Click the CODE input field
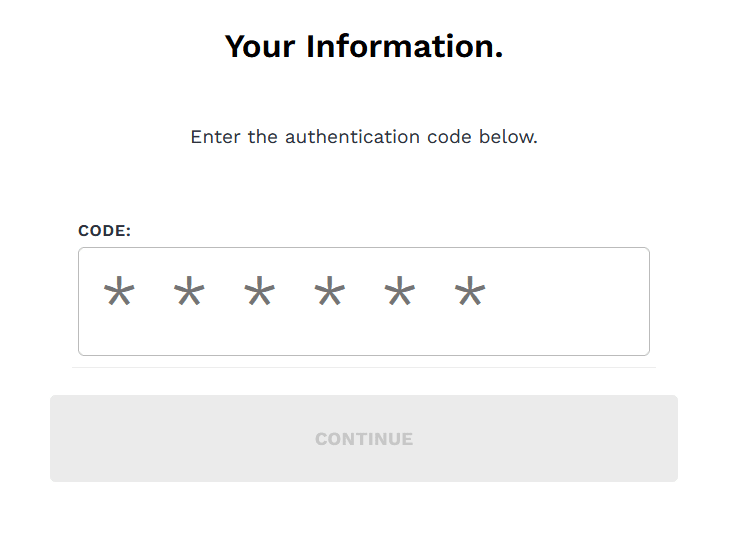This screenshot has height=542, width=731. coord(364,301)
